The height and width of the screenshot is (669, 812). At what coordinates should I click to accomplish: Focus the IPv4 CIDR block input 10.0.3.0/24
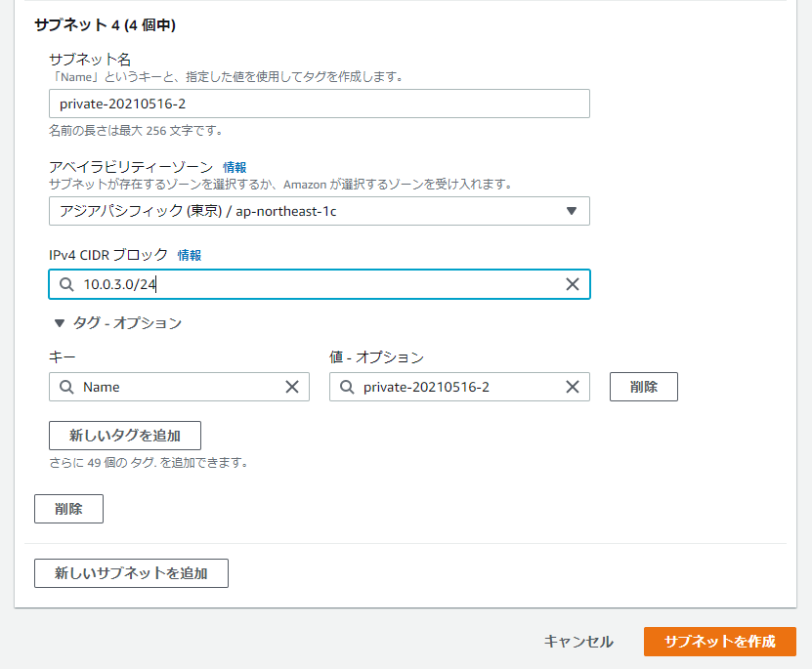(319, 284)
